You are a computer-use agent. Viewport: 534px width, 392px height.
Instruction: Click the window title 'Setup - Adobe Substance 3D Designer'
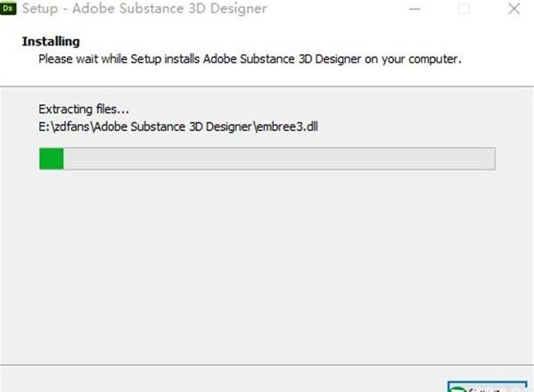tap(144, 9)
